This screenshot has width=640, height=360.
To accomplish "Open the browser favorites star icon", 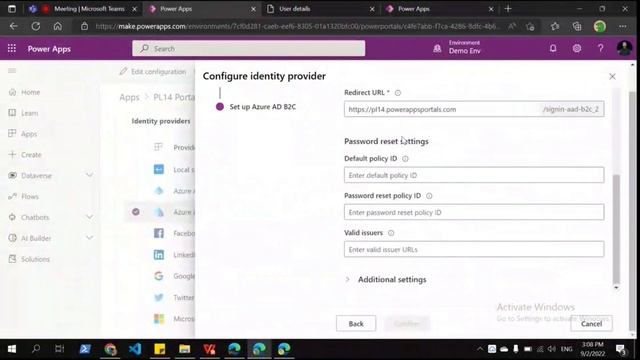I will (554, 27).
